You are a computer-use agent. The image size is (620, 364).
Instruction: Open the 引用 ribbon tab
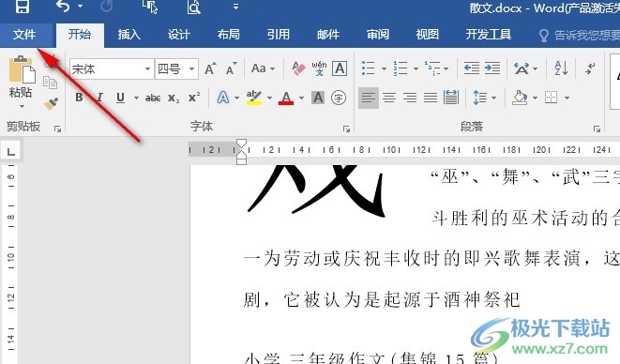tap(279, 35)
